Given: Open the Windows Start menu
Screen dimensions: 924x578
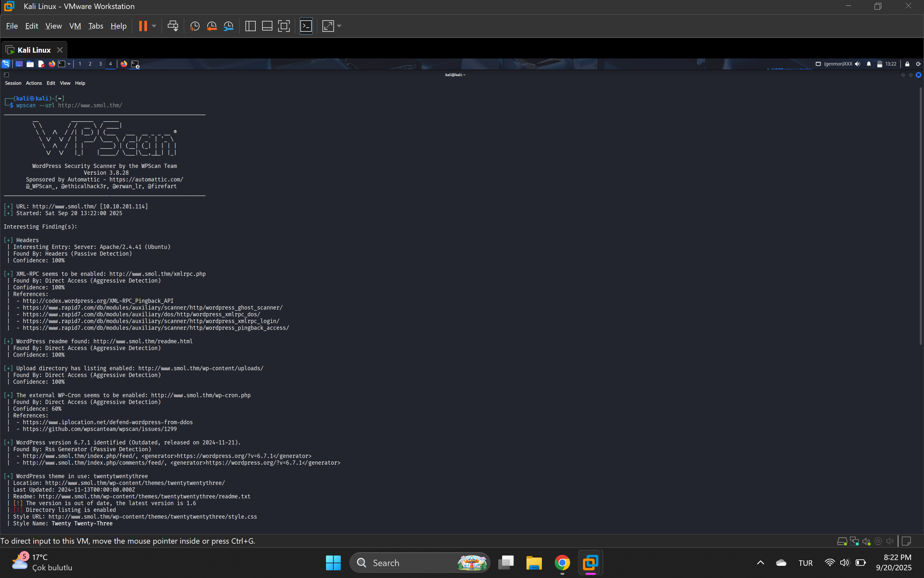Looking at the screenshot, I should [x=333, y=563].
